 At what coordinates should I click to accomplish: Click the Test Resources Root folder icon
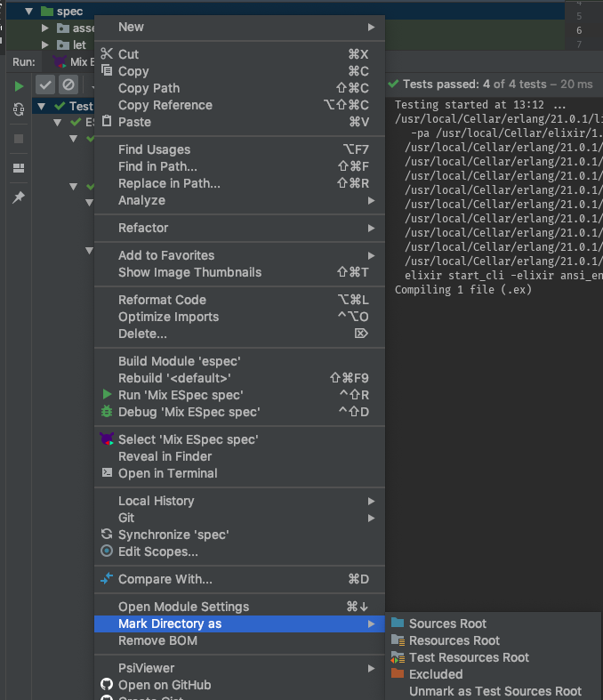click(x=398, y=657)
